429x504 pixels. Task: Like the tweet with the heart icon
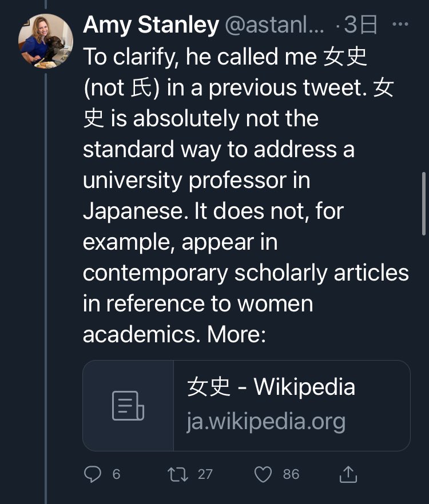pyautogui.click(x=263, y=474)
